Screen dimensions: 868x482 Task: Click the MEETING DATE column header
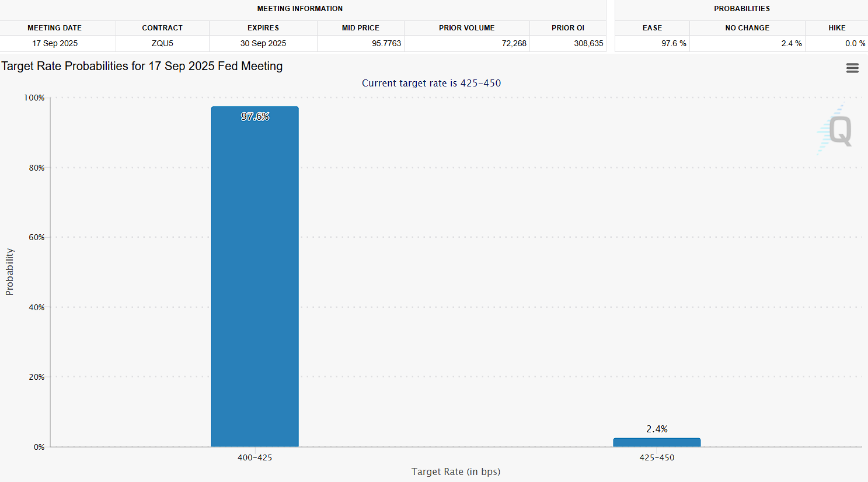tap(55, 28)
